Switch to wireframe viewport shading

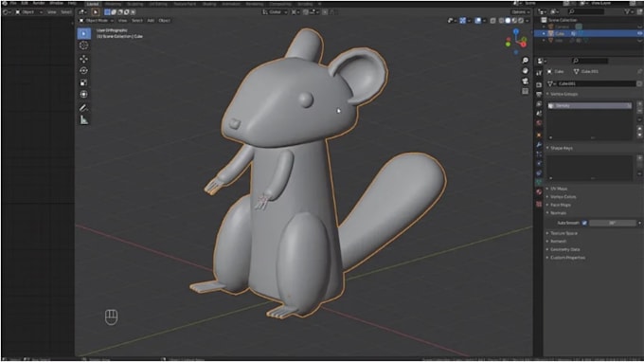pos(502,21)
